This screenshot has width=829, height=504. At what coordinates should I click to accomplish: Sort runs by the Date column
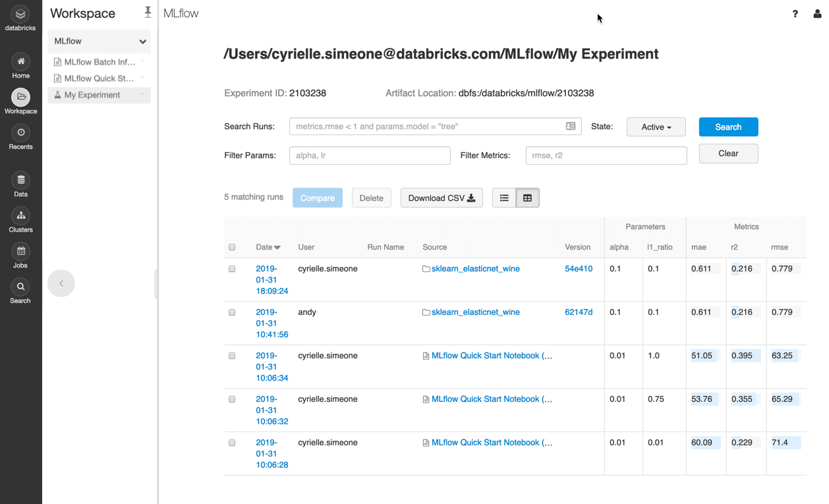click(268, 247)
